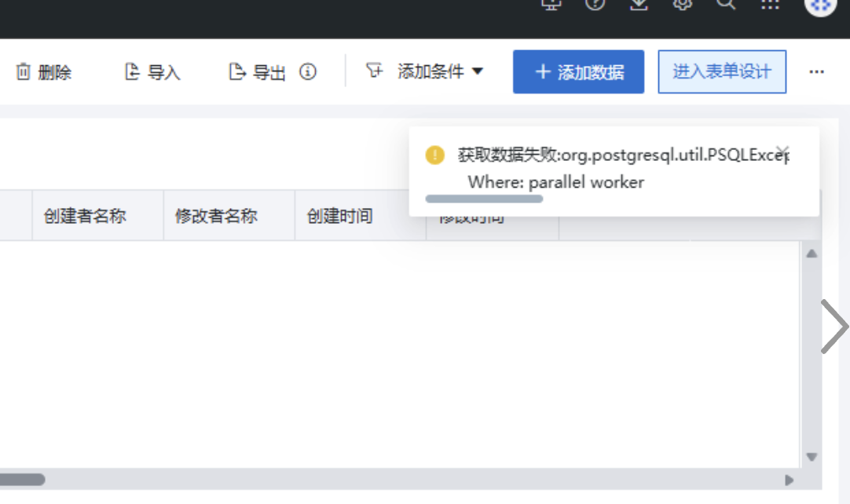This screenshot has width=850, height=504.
Task: Open the export info tooltip icon
Action: pos(308,71)
